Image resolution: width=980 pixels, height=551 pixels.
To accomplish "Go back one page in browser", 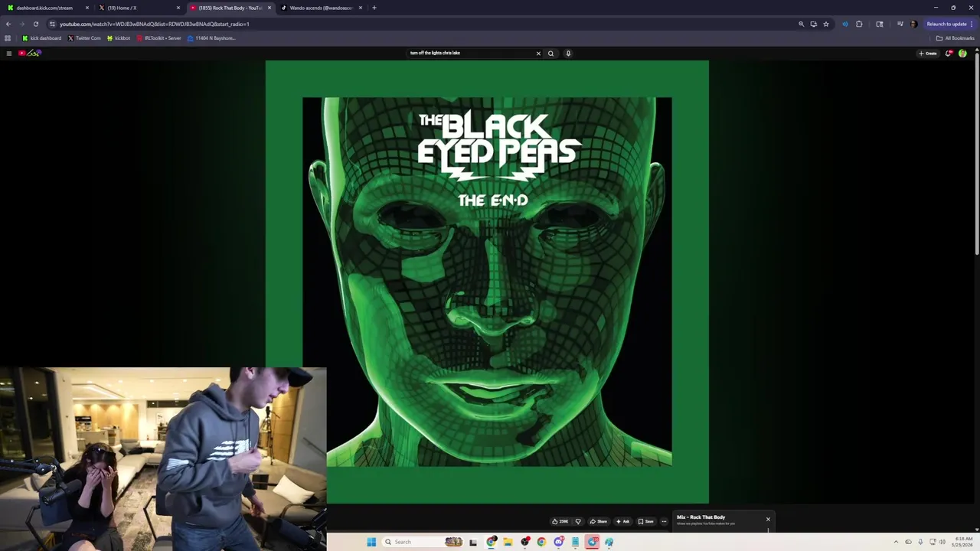I will [8, 24].
